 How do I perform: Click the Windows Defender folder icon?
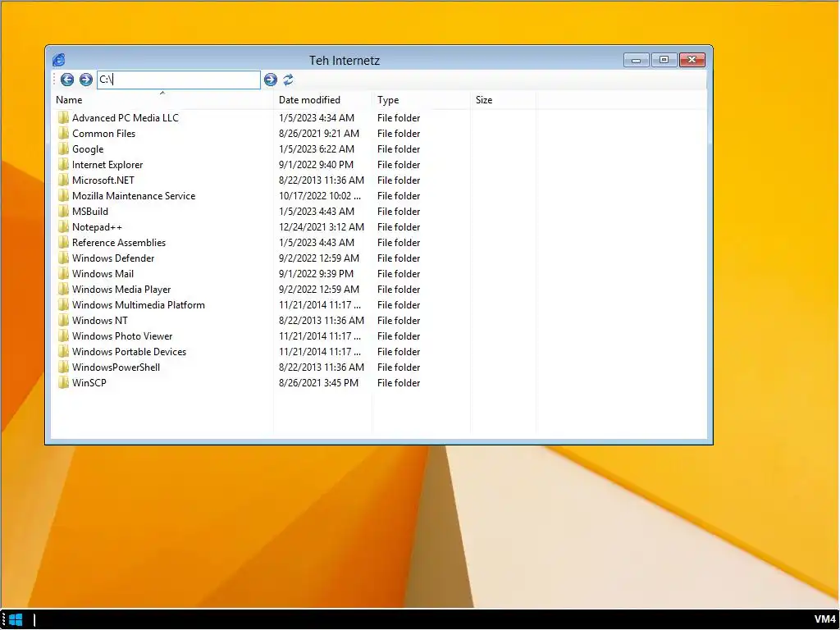coord(63,257)
